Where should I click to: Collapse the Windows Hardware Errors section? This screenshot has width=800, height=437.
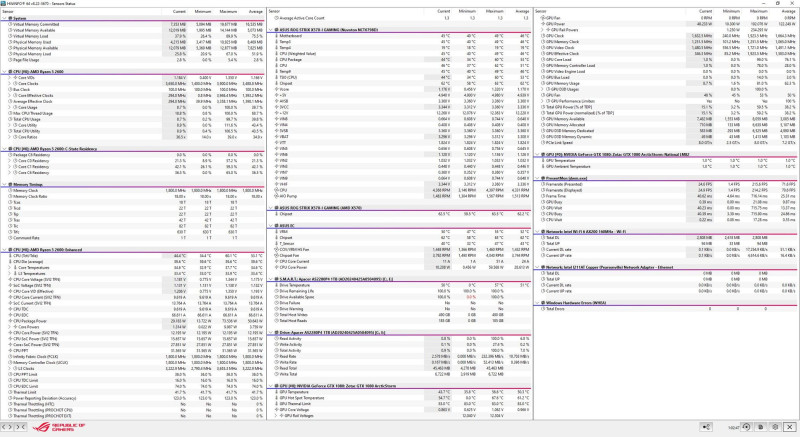(x=537, y=303)
